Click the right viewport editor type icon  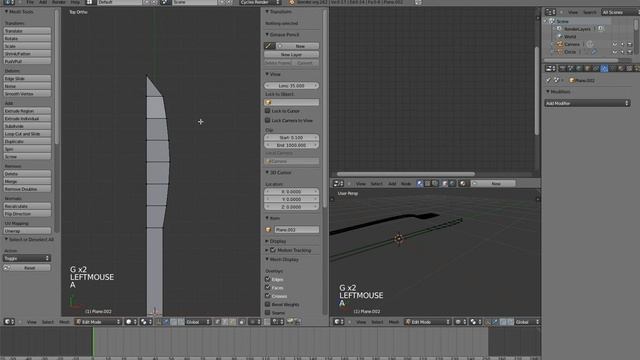tap(339, 322)
